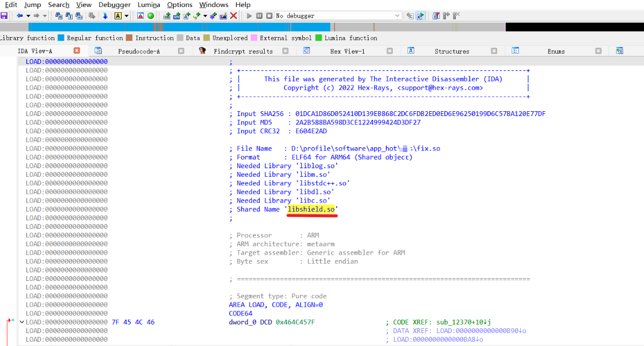Close the Hex View-1 tab
The height and width of the screenshot is (346, 644).
click(390, 51)
